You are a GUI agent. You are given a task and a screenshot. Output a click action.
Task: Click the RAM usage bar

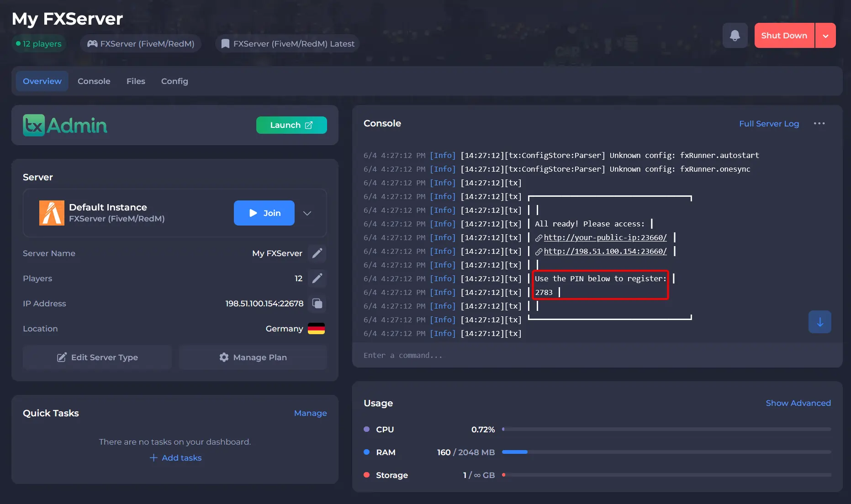(x=666, y=452)
